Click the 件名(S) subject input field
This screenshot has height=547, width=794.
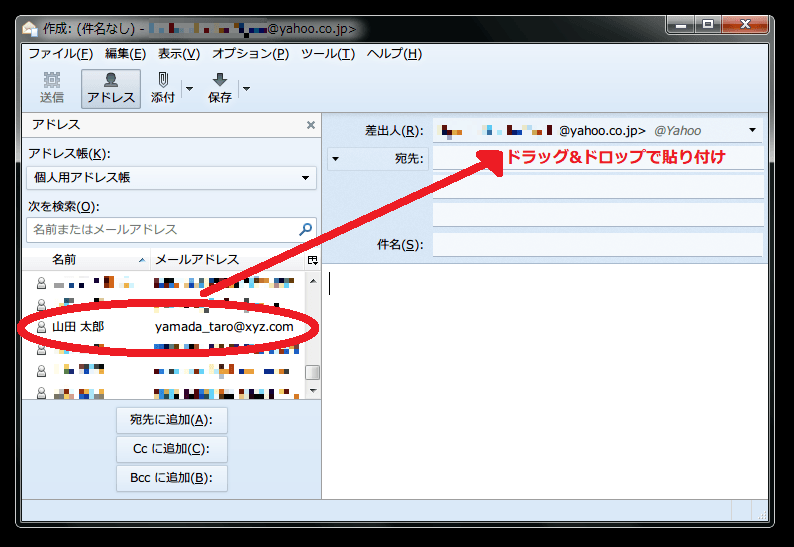coord(597,244)
